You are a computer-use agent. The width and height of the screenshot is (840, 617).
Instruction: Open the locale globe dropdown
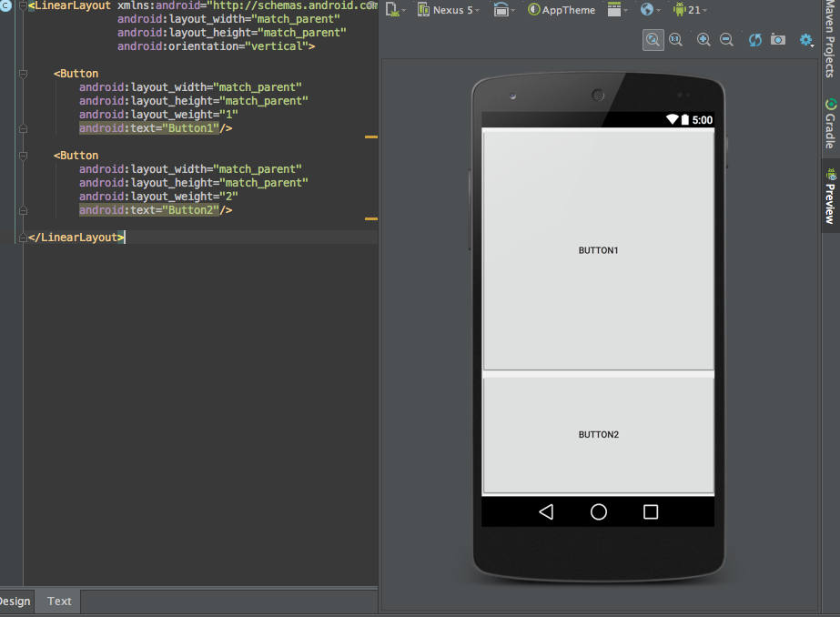coord(651,10)
